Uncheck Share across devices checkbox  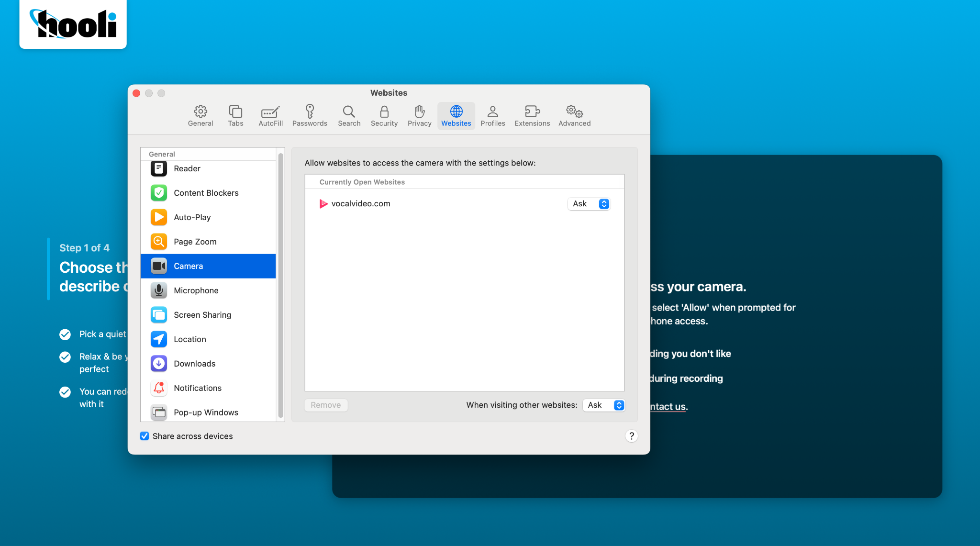click(x=145, y=436)
